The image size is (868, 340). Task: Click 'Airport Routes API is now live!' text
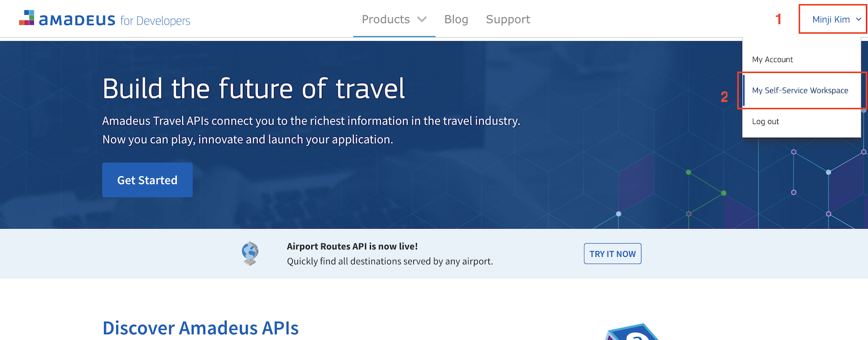tap(352, 246)
